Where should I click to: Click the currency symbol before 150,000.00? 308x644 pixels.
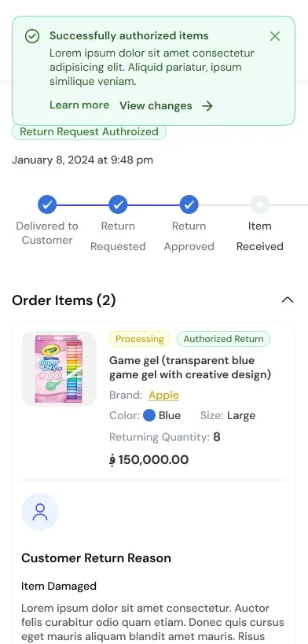click(112, 460)
